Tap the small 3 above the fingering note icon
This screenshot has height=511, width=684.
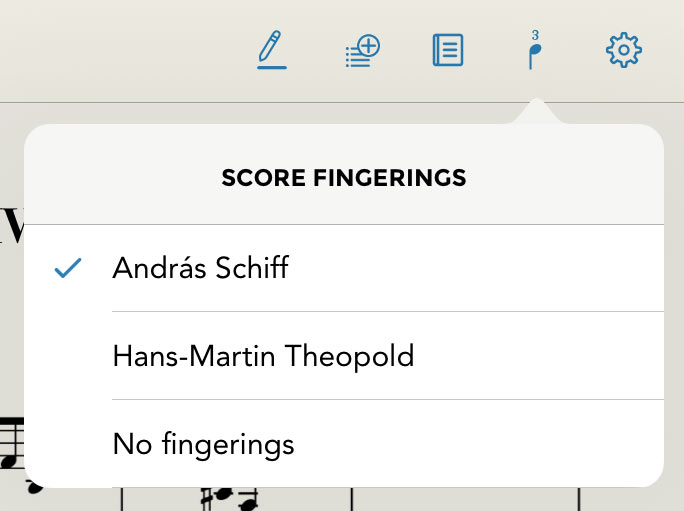pos(535,36)
